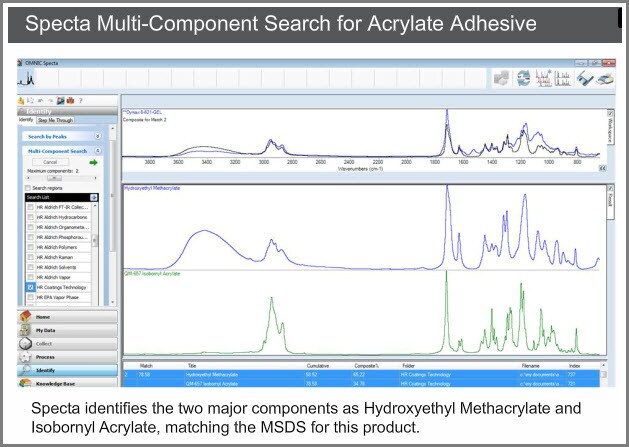This screenshot has width=629, height=447.
Task: Select the Workspace side tab
Action: coord(609,124)
